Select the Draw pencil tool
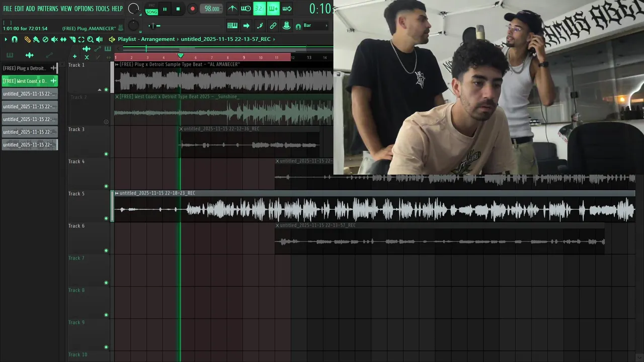 click(x=28, y=39)
